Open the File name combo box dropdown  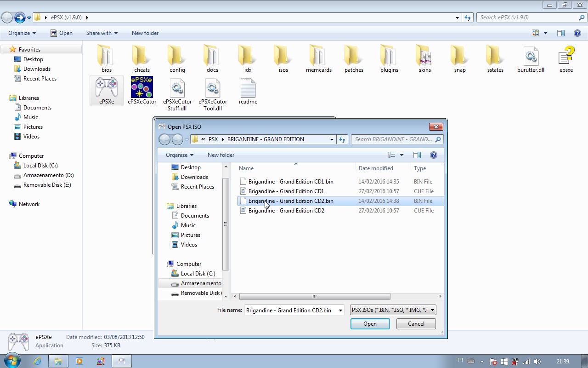(x=340, y=310)
